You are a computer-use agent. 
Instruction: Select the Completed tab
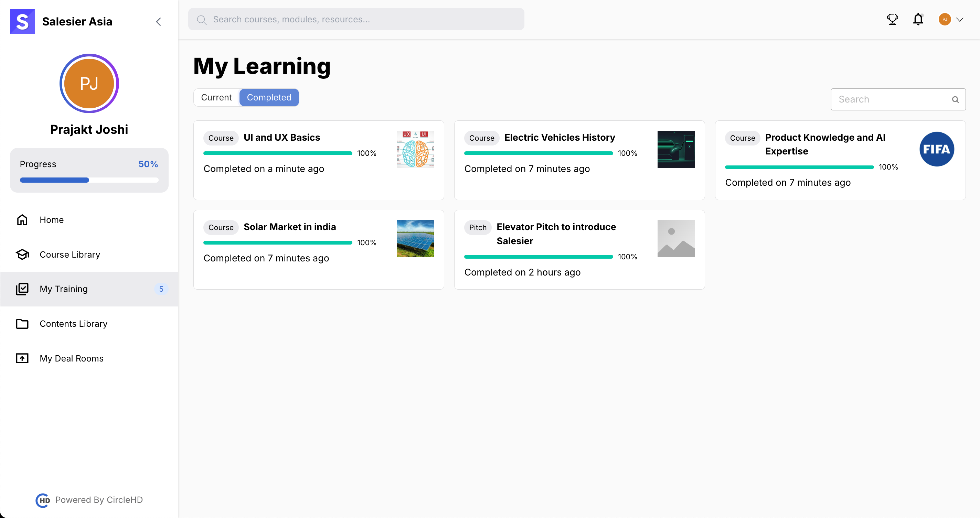tap(269, 97)
